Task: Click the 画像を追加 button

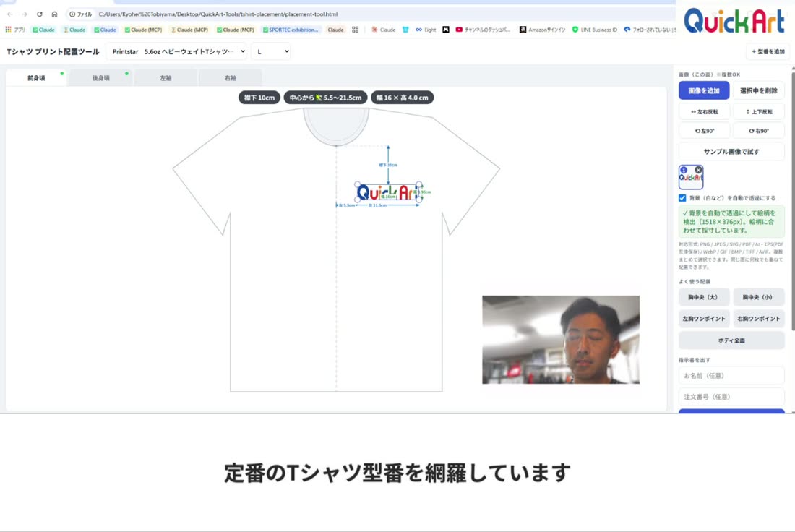Action: coord(704,90)
